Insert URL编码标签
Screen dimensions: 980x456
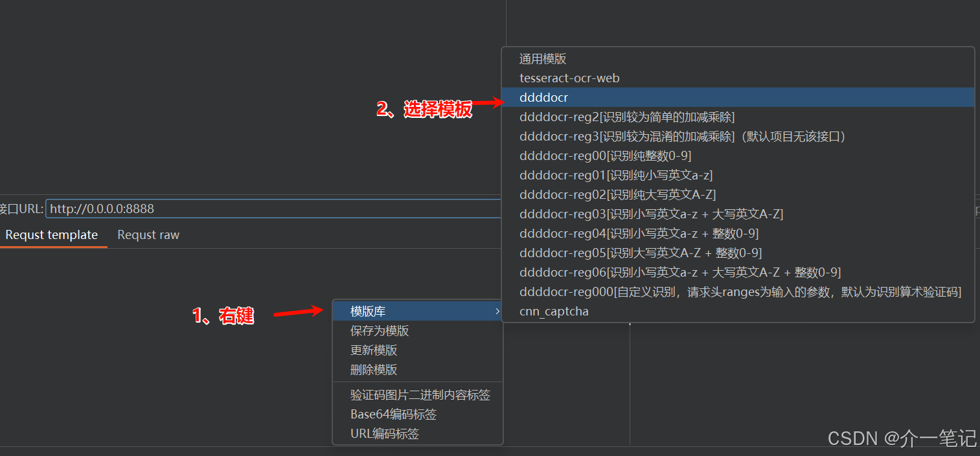tap(418, 434)
